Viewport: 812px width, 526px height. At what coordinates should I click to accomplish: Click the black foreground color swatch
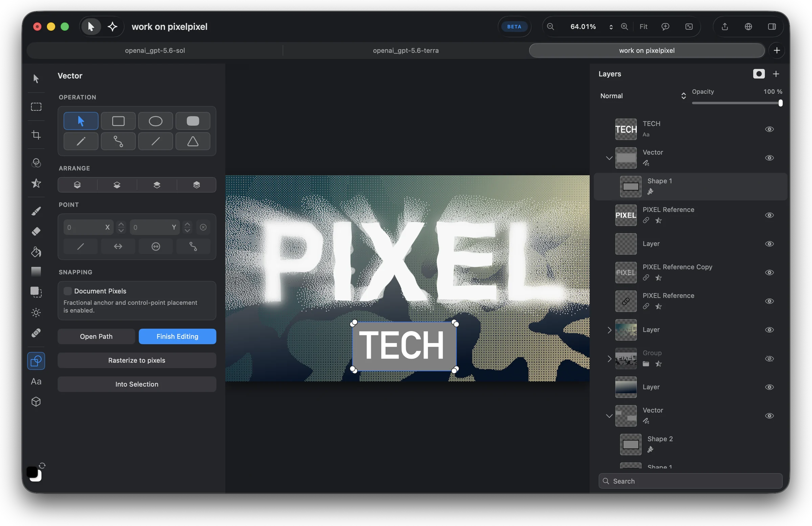pos(32,473)
